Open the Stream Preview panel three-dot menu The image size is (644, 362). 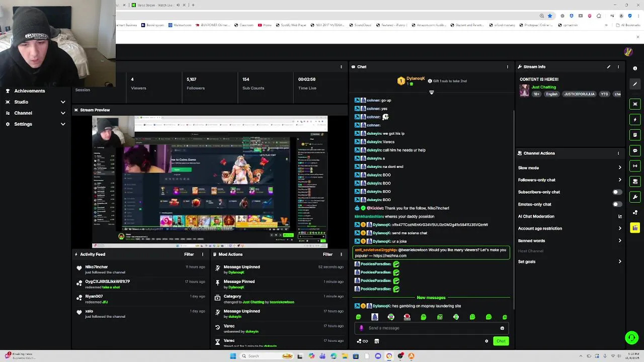(341, 67)
